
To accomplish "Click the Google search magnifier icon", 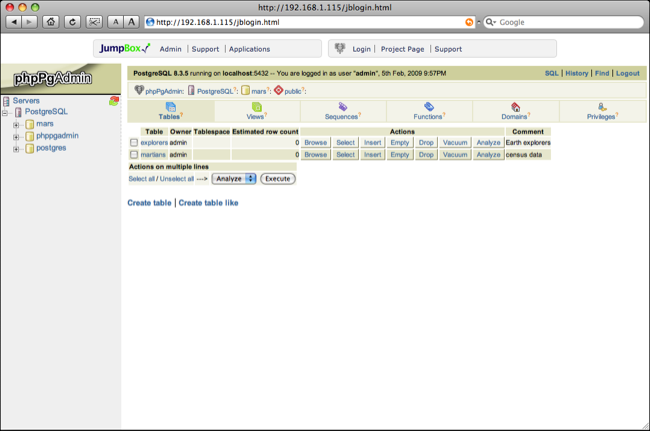I will [489, 22].
